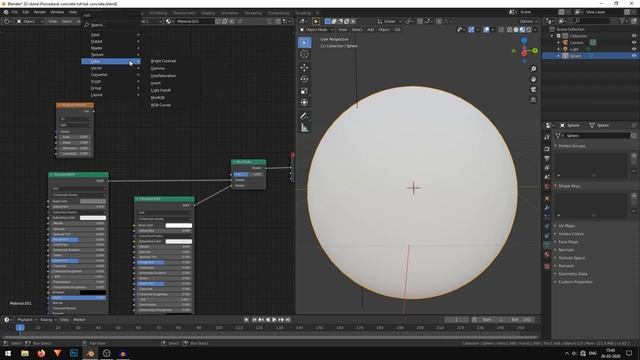Click the Search field in Add menu
This screenshot has height=360, width=640.
click(111, 25)
